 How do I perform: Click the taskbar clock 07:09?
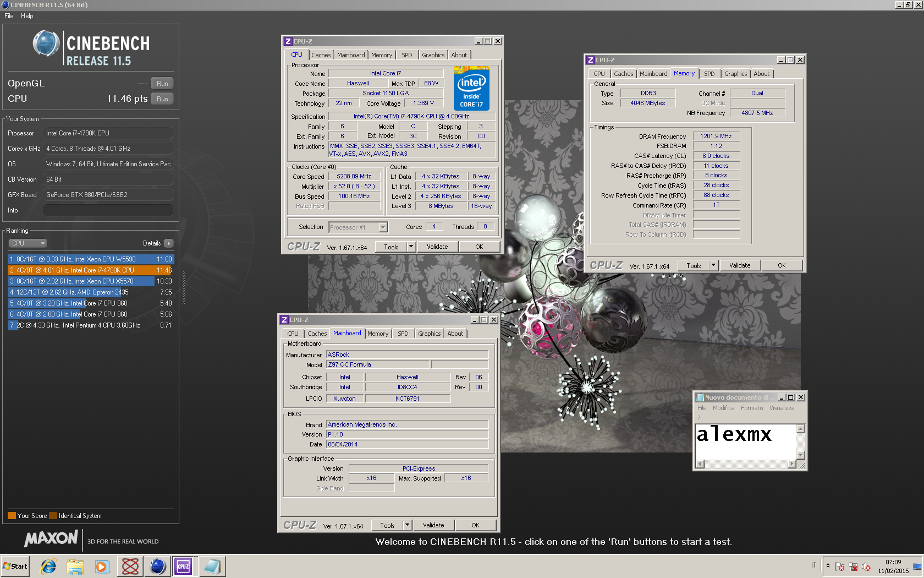pyautogui.click(x=893, y=562)
